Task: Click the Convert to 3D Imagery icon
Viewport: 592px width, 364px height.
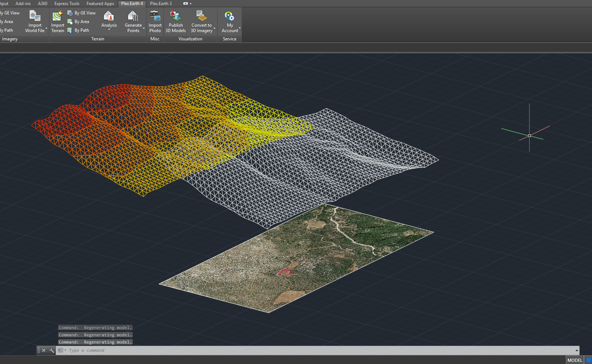Action: [x=202, y=16]
